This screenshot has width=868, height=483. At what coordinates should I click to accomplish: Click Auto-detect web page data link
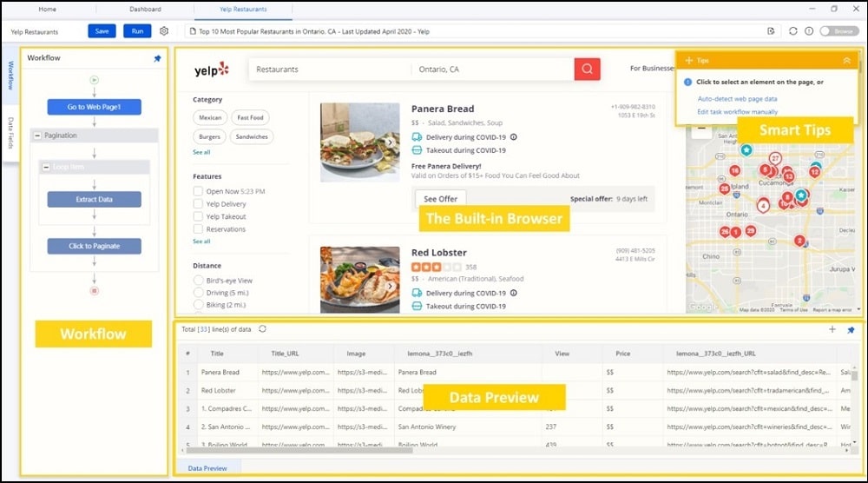click(x=737, y=98)
